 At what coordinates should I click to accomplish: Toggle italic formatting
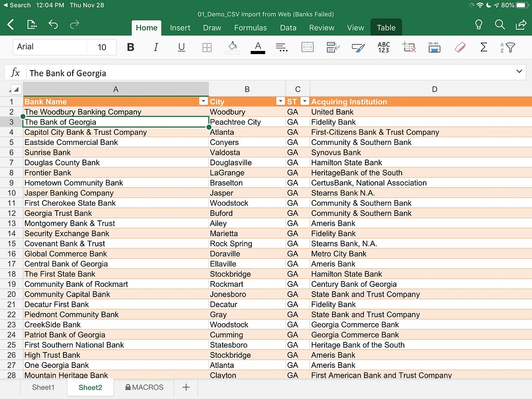pyautogui.click(x=156, y=47)
